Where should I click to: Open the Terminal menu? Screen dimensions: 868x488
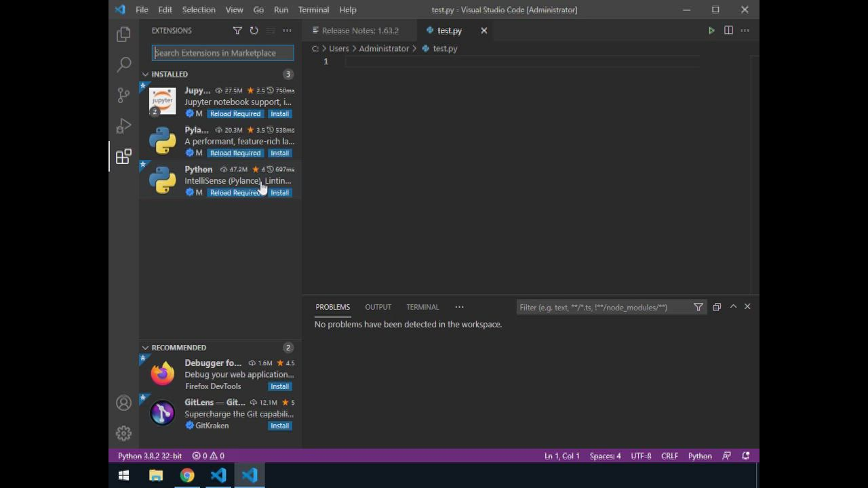(313, 9)
